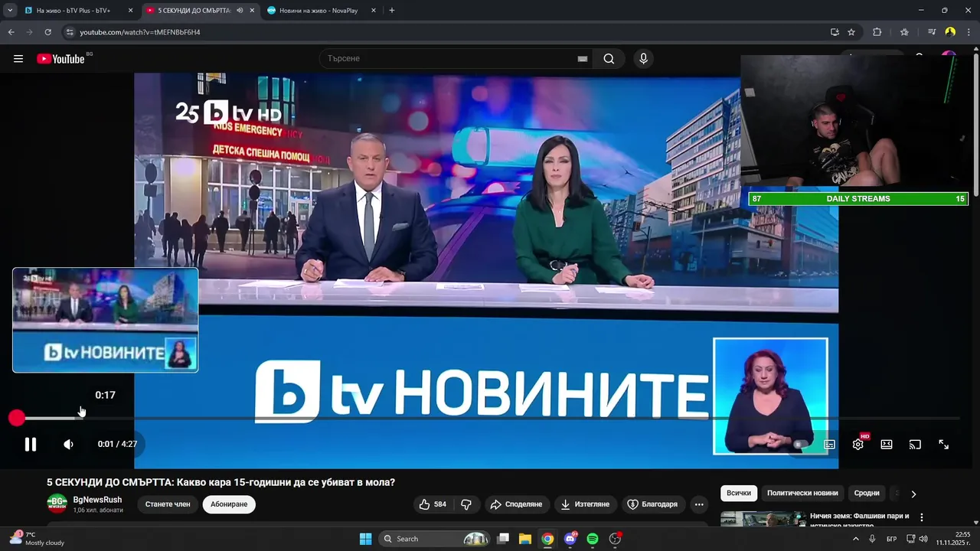The width and height of the screenshot is (980, 551).
Task: Go to the YouTube home logo
Action: click(x=60, y=59)
